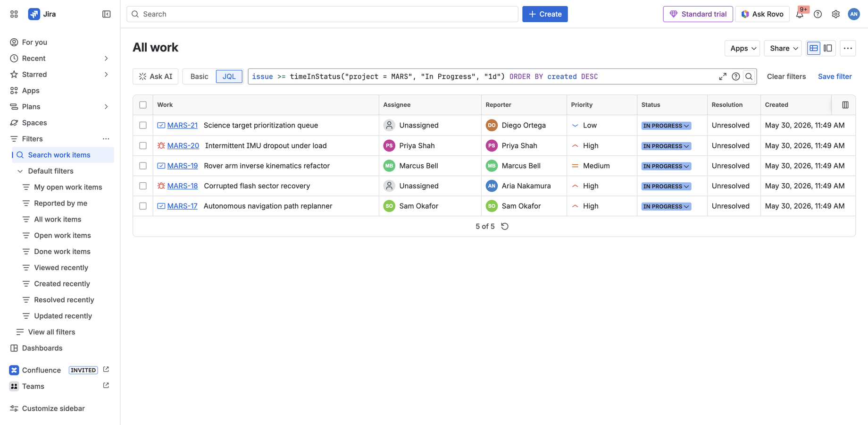
Task: Sort by the Created column header
Action: [x=776, y=105]
